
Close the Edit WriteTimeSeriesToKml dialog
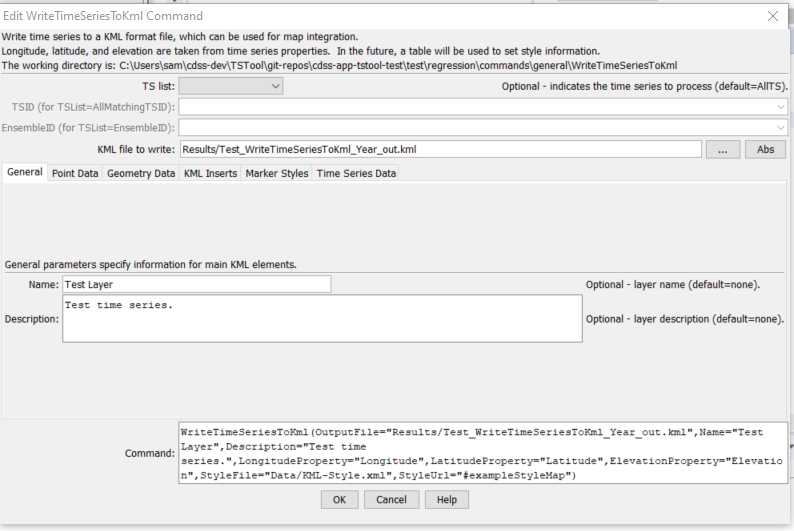pyautogui.click(x=773, y=16)
